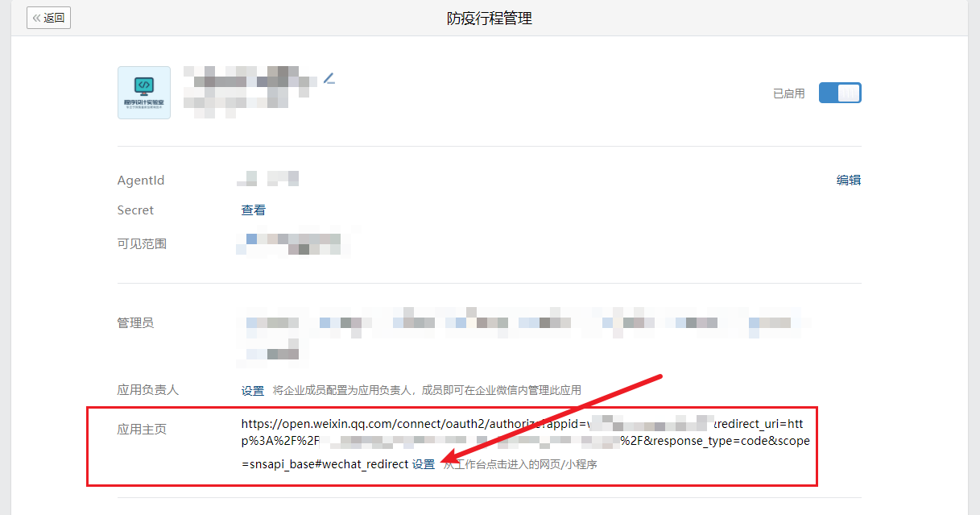Toggle the 已启用 enable switch
Image resolution: width=980 pixels, height=515 pixels.
[840, 93]
